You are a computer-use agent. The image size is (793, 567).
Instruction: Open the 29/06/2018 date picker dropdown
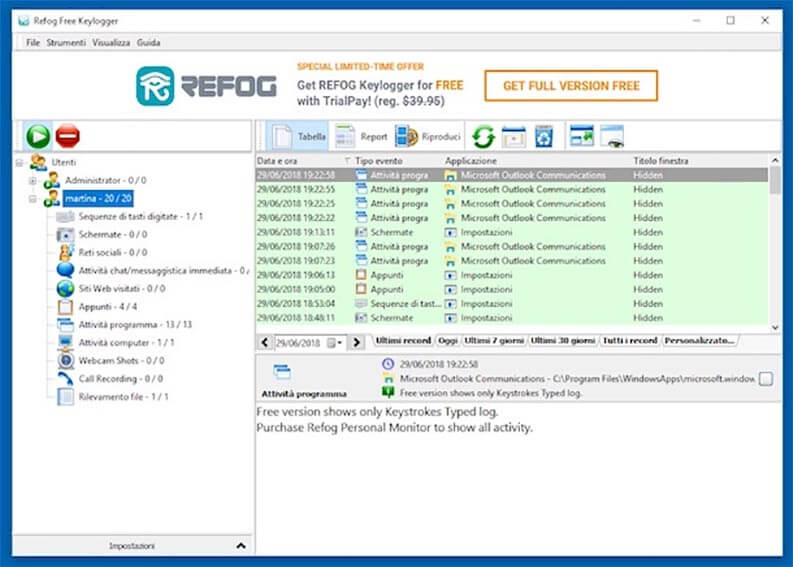[x=334, y=343]
